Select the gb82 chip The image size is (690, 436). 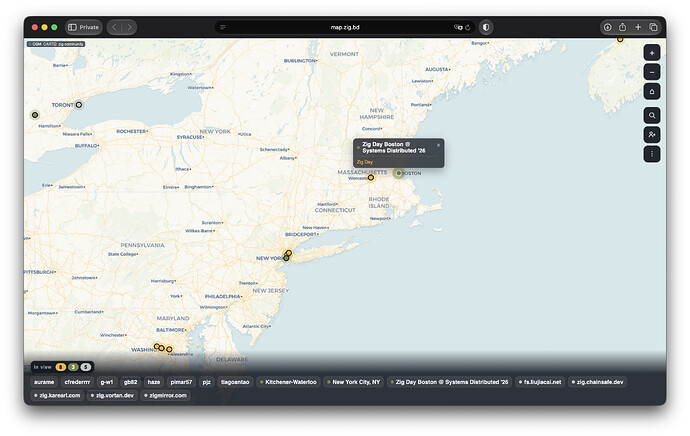pyautogui.click(x=131, y=382)
